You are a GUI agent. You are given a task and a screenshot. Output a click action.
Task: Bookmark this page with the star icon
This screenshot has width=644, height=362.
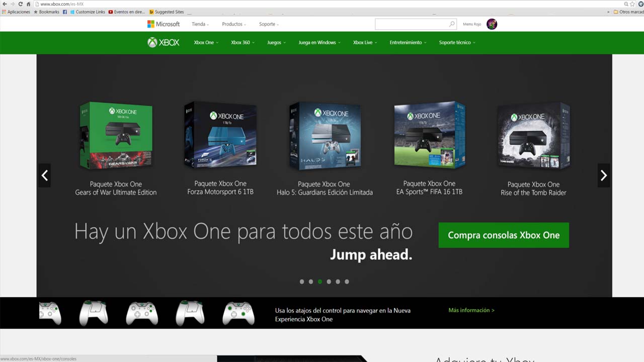point(632,4)
